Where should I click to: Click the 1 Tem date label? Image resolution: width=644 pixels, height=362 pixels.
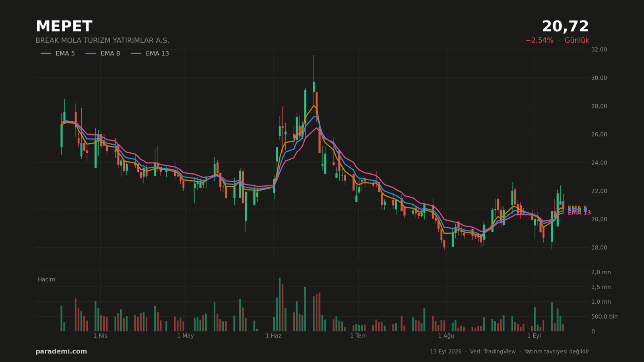[358, 336]
